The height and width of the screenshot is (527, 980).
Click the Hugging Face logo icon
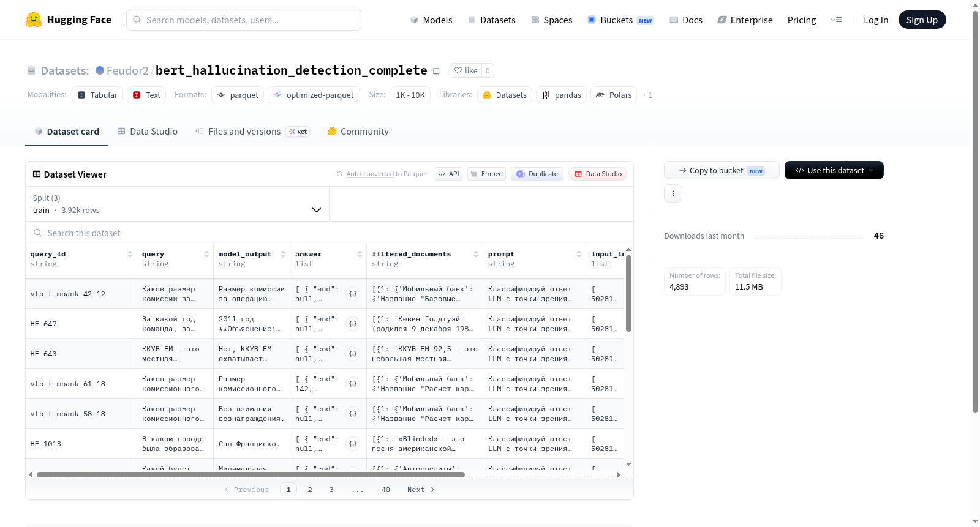pos(34,20)
